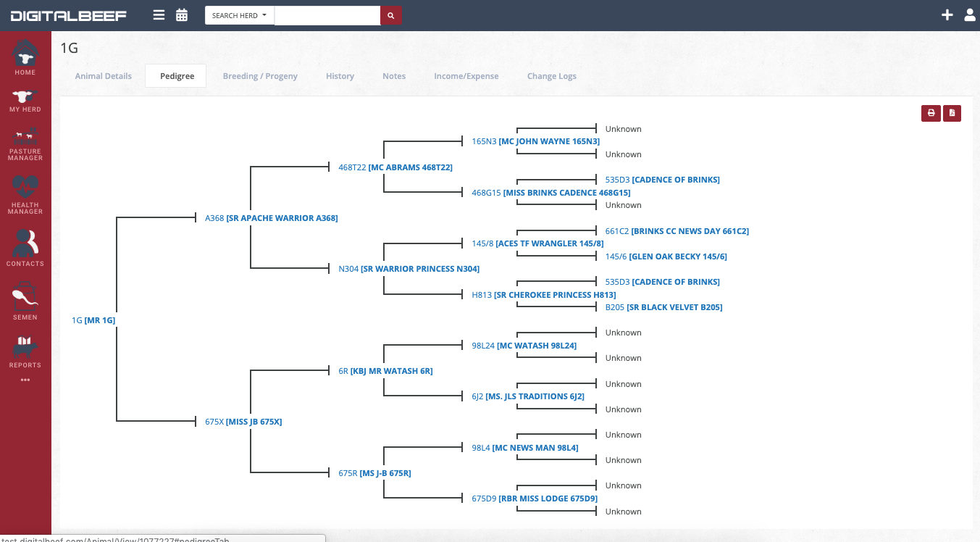Open the user account icon
Screen dimensions: 980x542
[x=970, y=14]
